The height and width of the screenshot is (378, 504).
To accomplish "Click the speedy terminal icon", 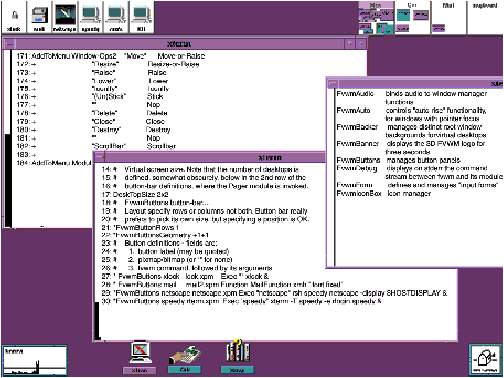I will (x=91, y=17).
